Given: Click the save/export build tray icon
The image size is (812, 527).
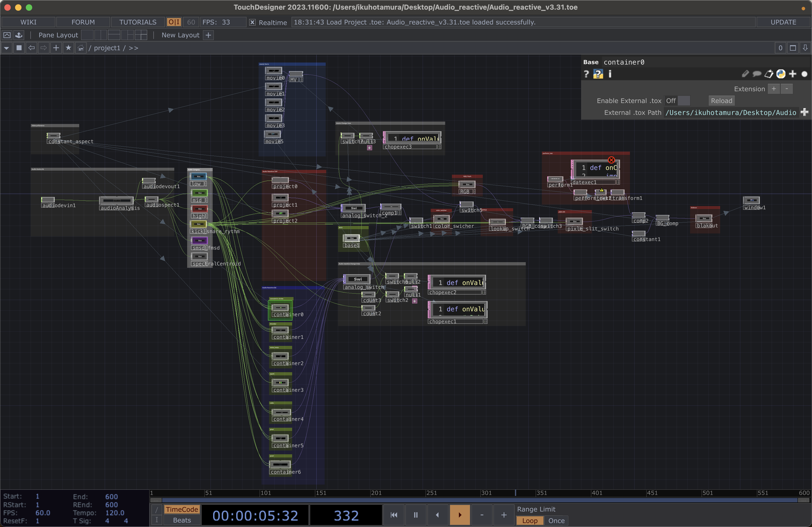Looking at the screenshot, I should [19, 35].
